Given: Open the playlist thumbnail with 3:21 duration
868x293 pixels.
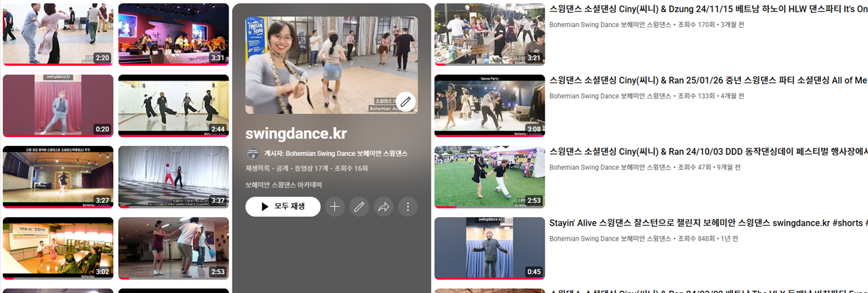Looking at the screenshot, I should [490, 34].
